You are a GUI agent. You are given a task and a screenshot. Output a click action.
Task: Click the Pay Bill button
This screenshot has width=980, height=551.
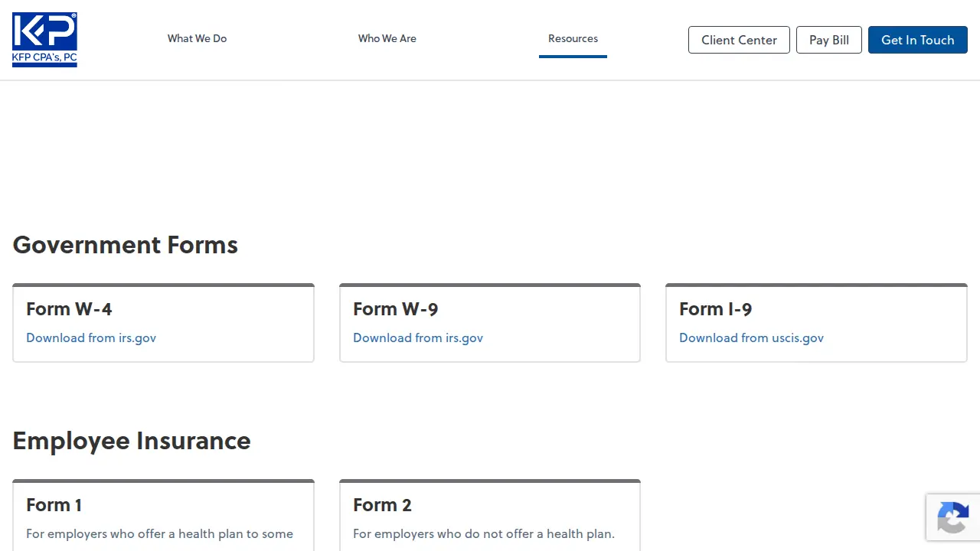(x=829, y=40)
